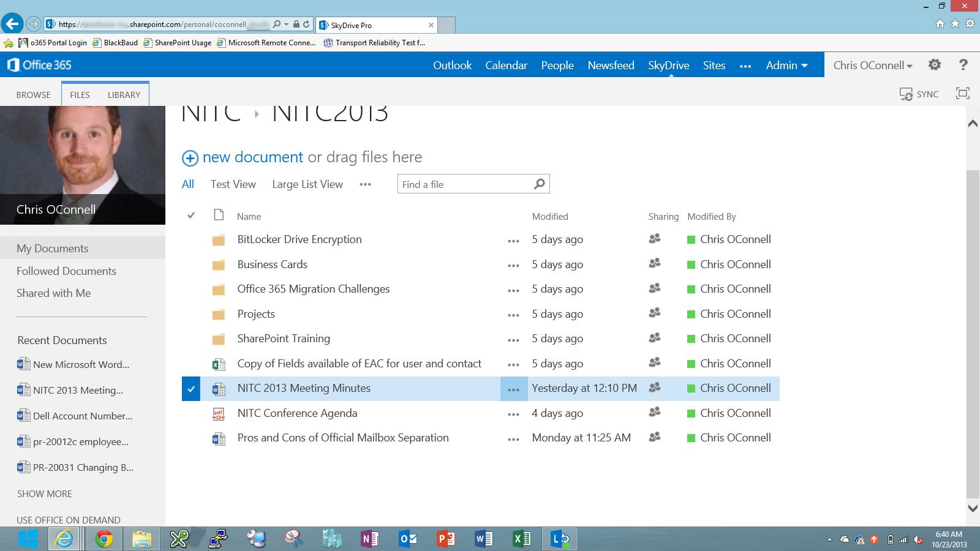Switch to the LIBRARY ribbon tab
The height and width of the screenshot is (551, 980).
(123, 94)
